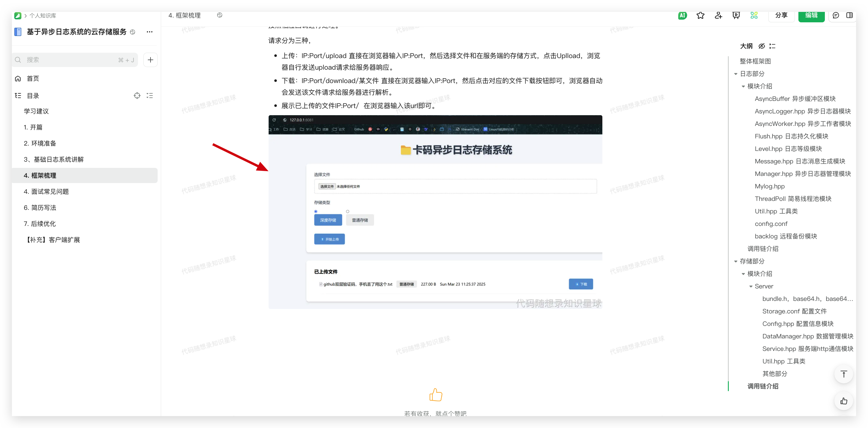Screen dimensions: 868x428
Task: Jump to Level.hpp 日志等级模块
Action: 788,149
